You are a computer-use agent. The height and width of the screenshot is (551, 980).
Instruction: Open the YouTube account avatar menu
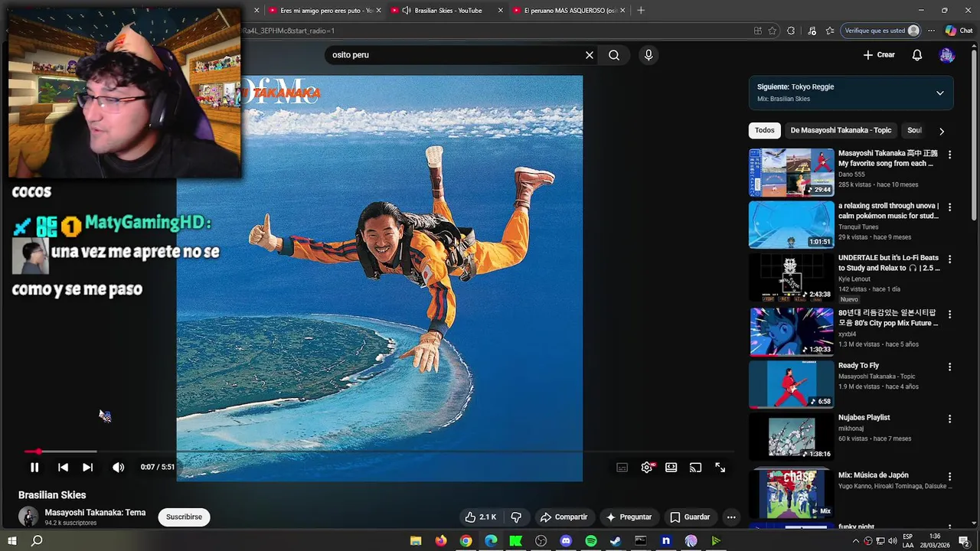pyautogui.click(x=947, y=55)
